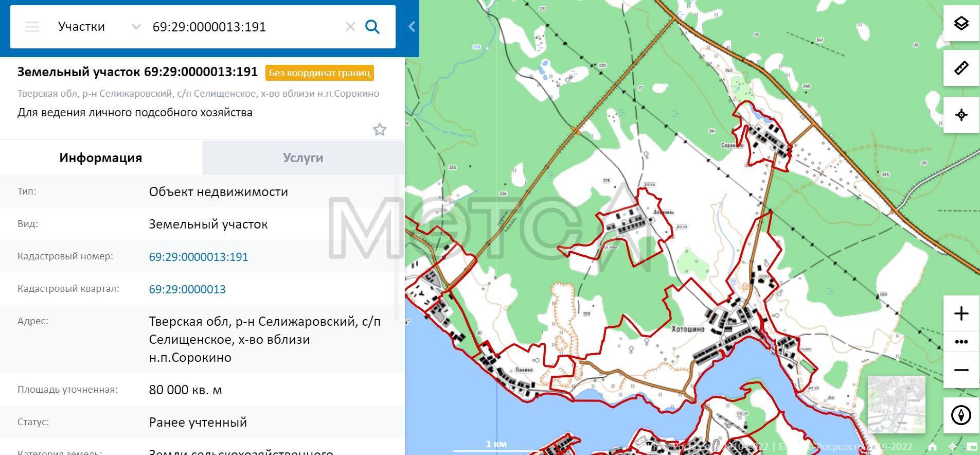Focus the cadastral number search input
Viewport: 980px width, 455px height.
tap(244, 27)
